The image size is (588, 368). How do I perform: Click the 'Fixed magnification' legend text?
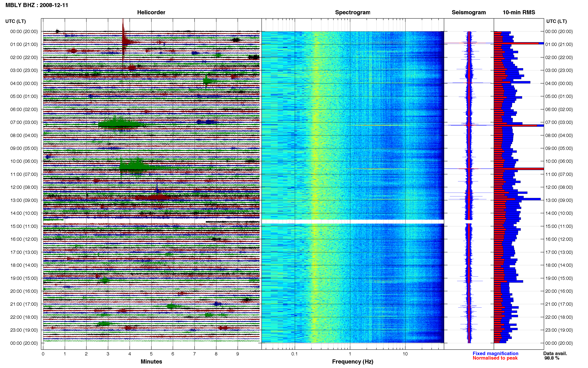tap(495, 353)
